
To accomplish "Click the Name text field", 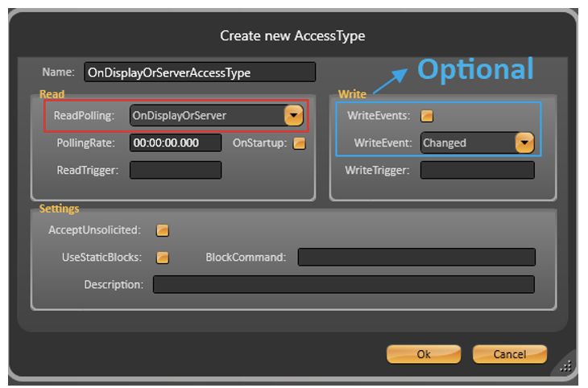I will (x=200, y=72).
